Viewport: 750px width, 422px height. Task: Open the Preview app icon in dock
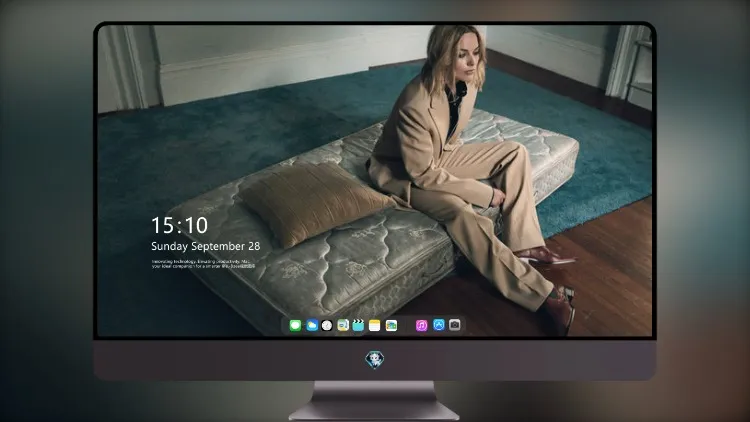point(343,326)
